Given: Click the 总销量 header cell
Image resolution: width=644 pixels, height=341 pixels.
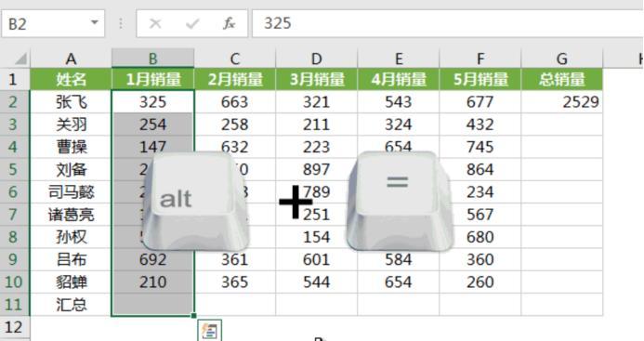Looking at the screenshot, I should coord(562,79).
